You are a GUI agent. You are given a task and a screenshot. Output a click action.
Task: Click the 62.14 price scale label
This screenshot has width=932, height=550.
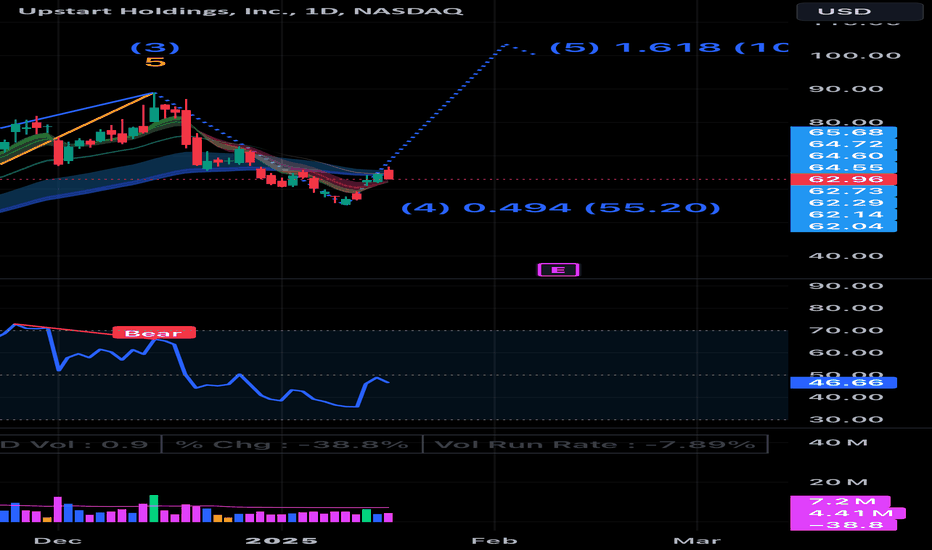coord(843,215)
